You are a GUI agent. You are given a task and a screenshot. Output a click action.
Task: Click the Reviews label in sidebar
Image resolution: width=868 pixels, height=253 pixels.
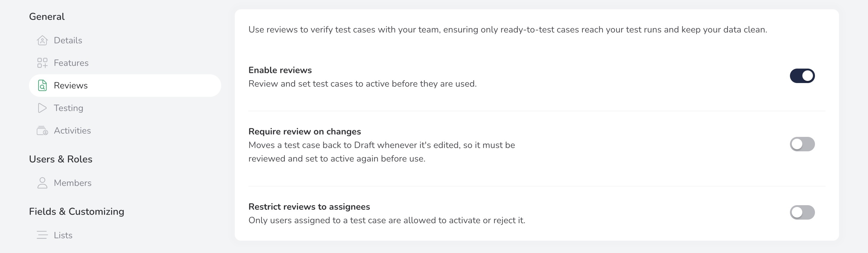coord(71,85)
